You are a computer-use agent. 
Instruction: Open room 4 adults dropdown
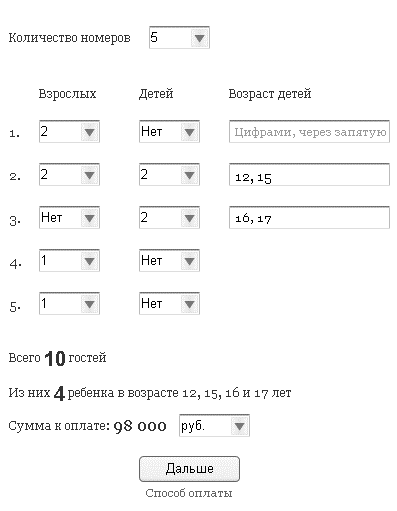[x=69, y=260]
